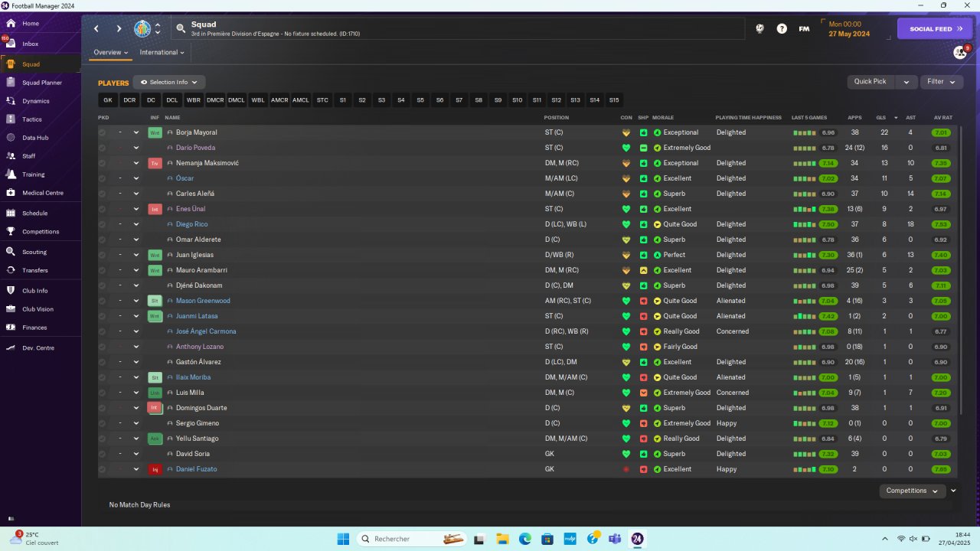
Task: Toggle pick selector for Juan Iglesias
Action: pos(102,255)
